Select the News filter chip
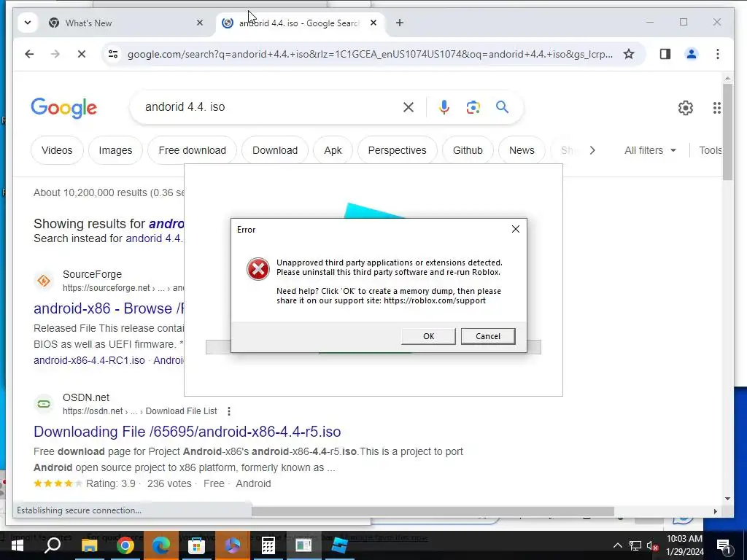The height and width of the screenshot is (560, 747). coord(522,150)
